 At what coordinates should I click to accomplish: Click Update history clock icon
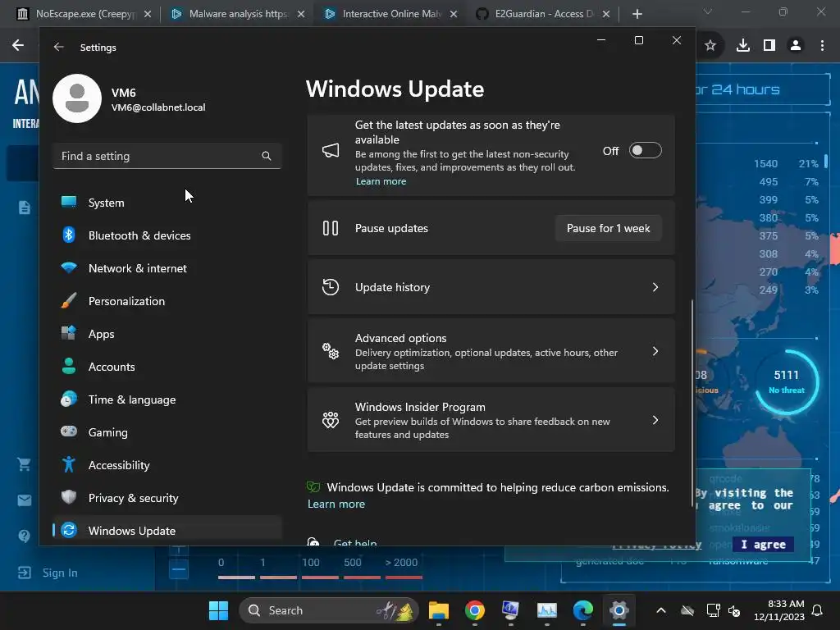[x=331, y=287]
